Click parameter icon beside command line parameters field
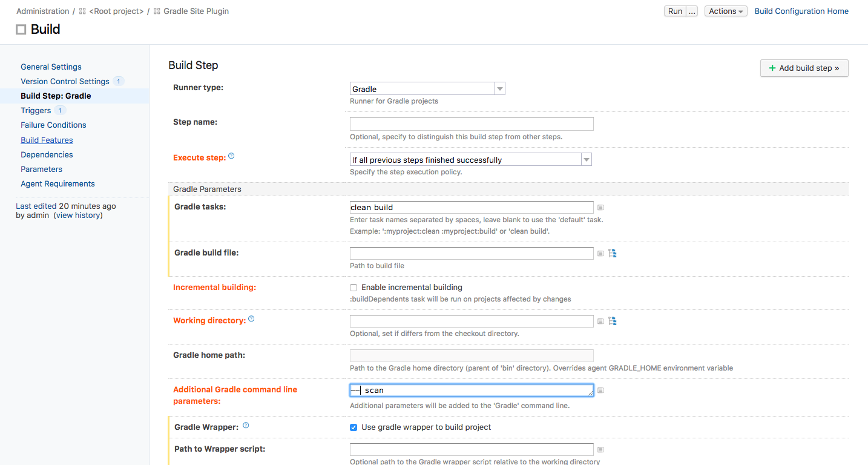Viewport: 868px width, 465px height. tap(600, 391)
